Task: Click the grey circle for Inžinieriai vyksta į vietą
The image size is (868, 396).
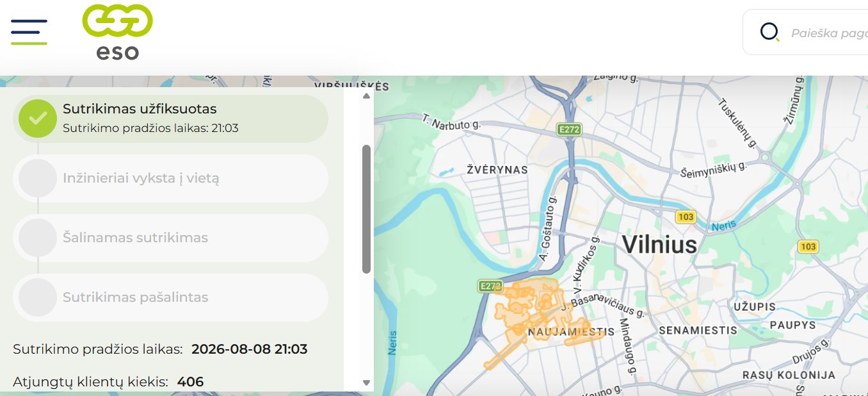Action: (38, 178)
